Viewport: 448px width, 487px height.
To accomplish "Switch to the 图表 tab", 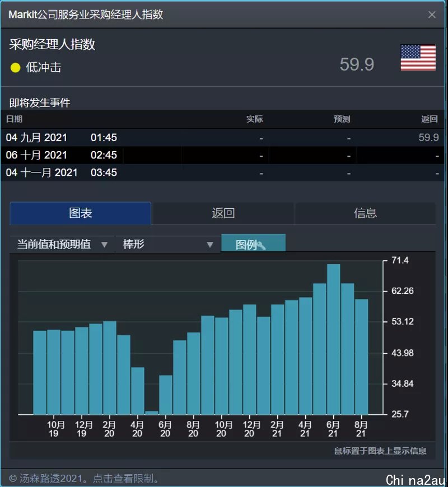I will point(81,213).
